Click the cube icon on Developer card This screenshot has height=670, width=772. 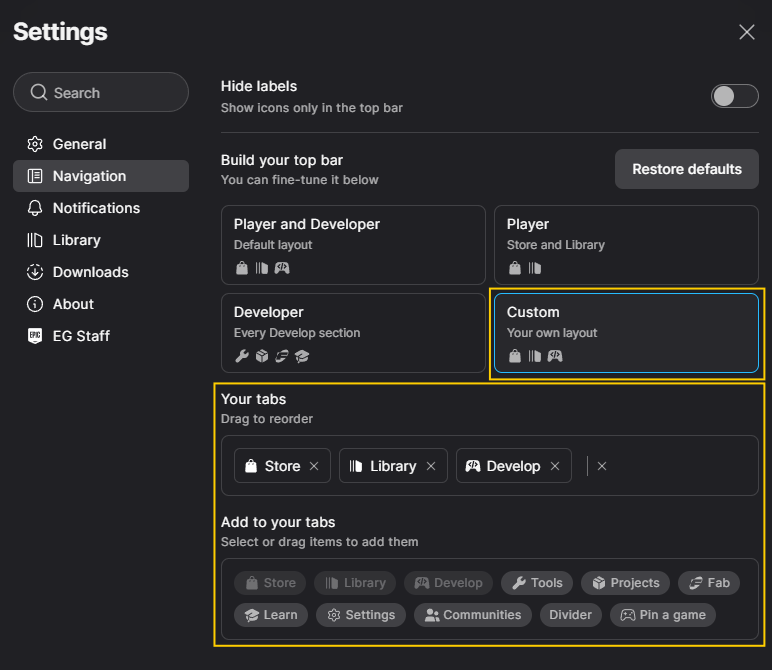click(262, 356)
